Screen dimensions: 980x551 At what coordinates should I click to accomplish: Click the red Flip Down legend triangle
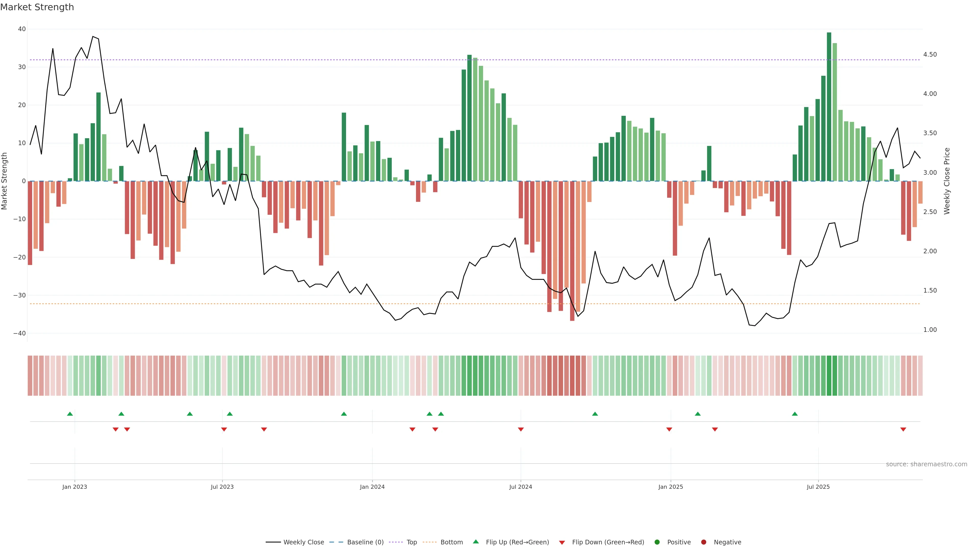pos(562,543)
